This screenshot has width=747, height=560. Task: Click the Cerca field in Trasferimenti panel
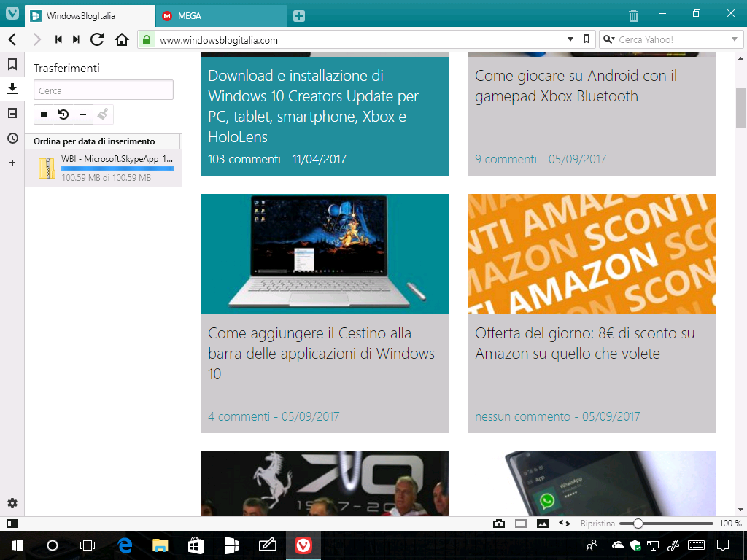(x=104, y=90)
